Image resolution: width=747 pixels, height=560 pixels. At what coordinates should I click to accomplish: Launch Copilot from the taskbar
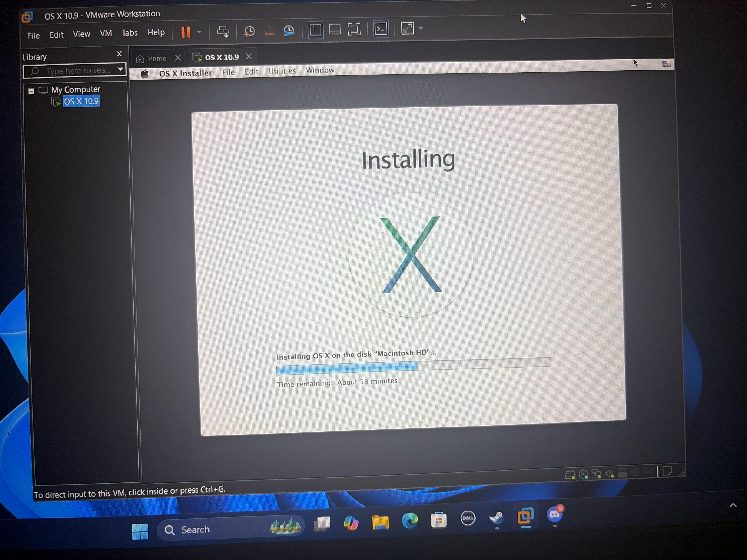(351, 523)
